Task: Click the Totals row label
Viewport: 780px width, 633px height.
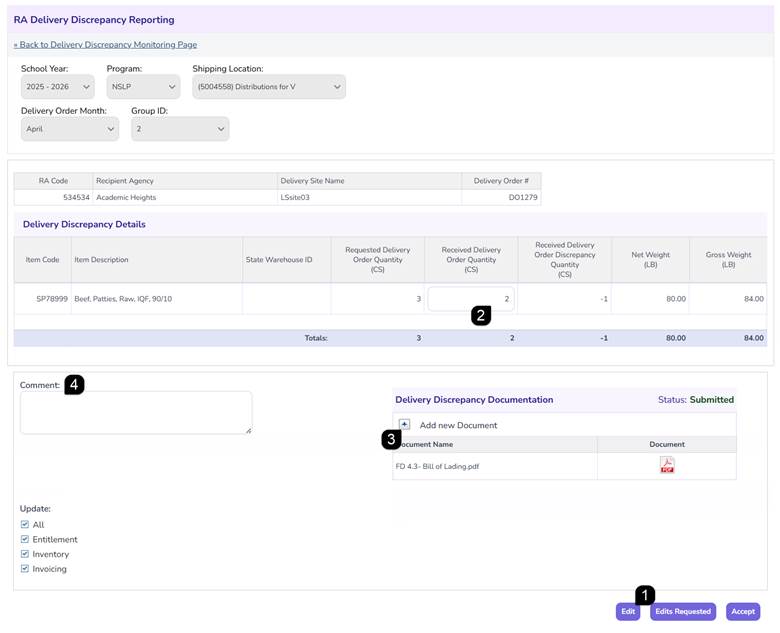Action: point(316,338)
